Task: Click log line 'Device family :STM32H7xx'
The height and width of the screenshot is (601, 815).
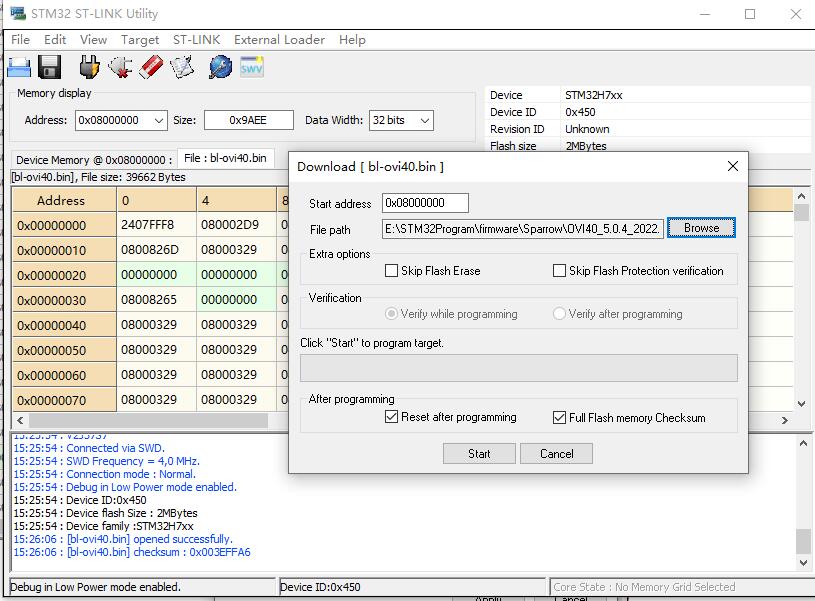Action: [x=103, y=526]
